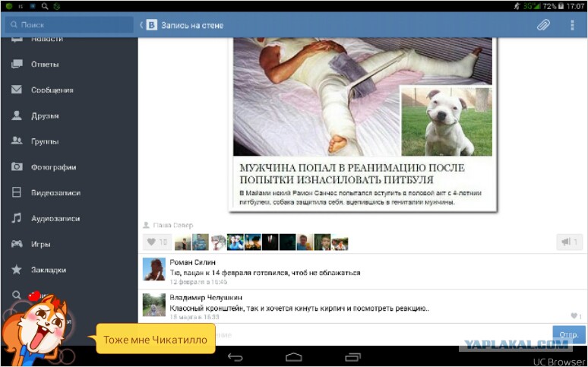Share the post with megaphone button
The width and height of the screenshot is (588, 367).
point(570,242)
